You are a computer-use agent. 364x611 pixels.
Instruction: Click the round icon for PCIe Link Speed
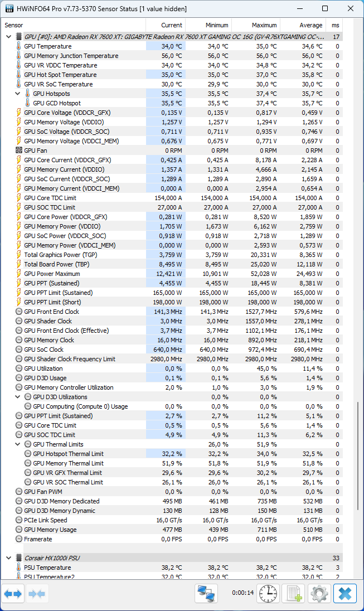(x=18, y=520)
